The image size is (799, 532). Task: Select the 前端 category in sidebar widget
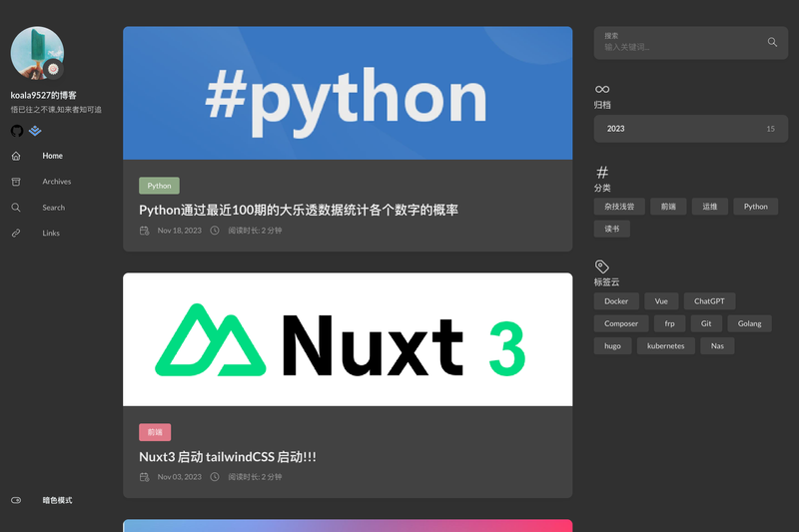click(x=668, y=207)
